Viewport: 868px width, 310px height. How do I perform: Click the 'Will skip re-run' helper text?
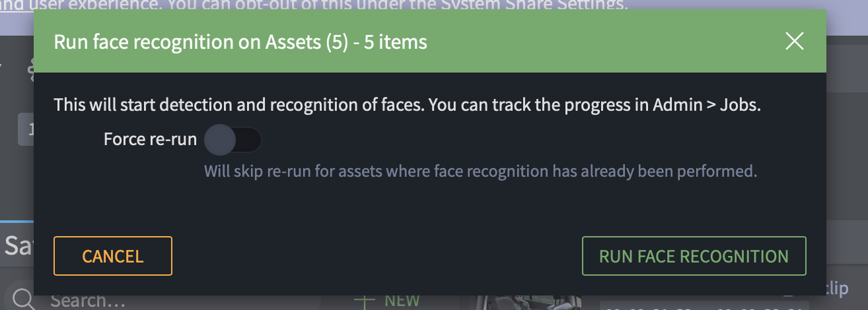point(480,171)
